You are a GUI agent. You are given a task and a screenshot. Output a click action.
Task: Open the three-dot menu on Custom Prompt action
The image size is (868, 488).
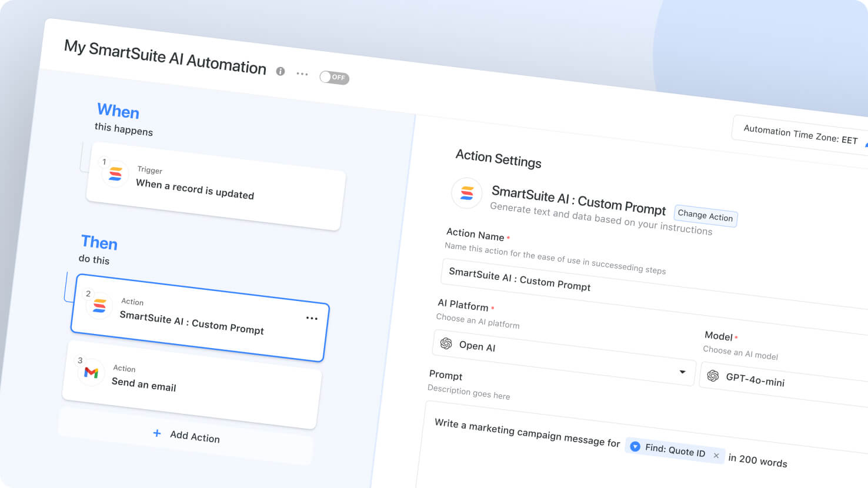(312, 318)
